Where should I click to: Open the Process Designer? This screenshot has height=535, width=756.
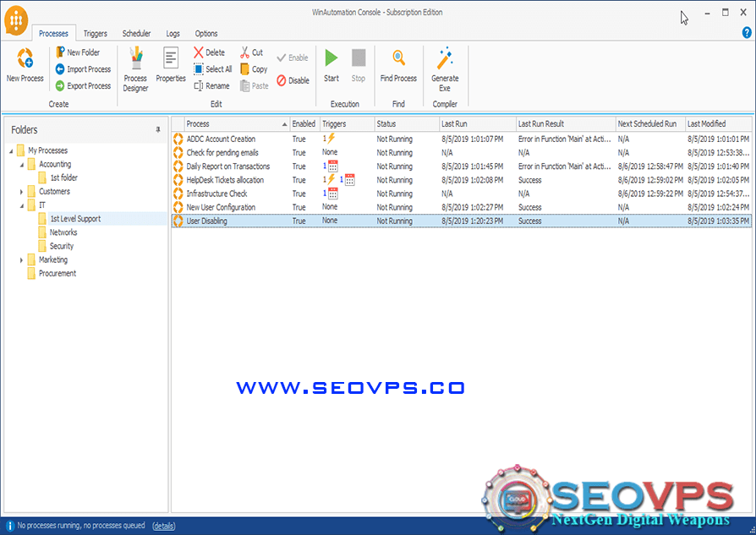[135, 69]
